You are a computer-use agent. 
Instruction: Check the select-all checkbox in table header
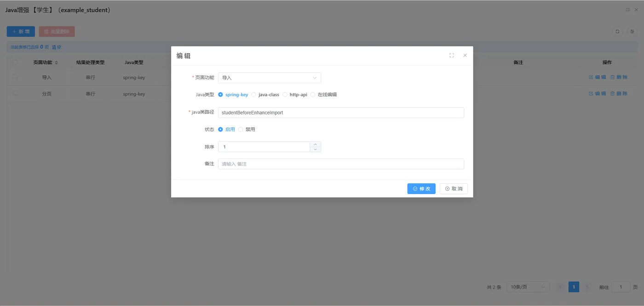15,62
